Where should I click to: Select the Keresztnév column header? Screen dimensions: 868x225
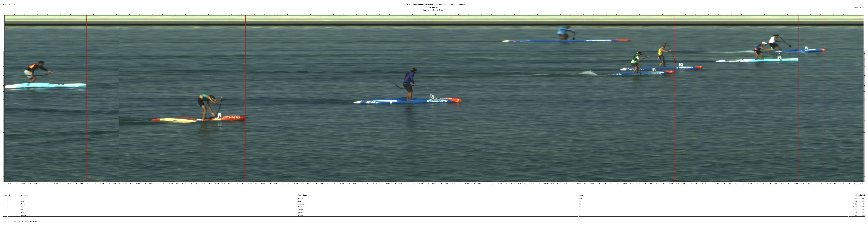coord(25,195)
